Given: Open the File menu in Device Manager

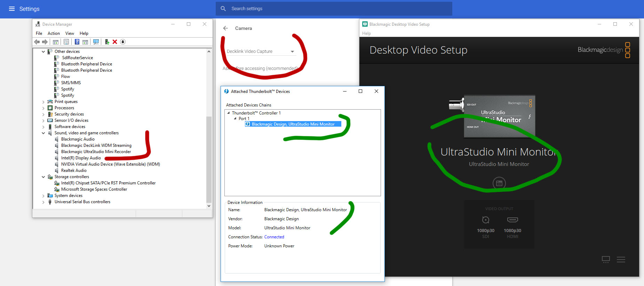Looking at the screenshot, I should point(39,33).
